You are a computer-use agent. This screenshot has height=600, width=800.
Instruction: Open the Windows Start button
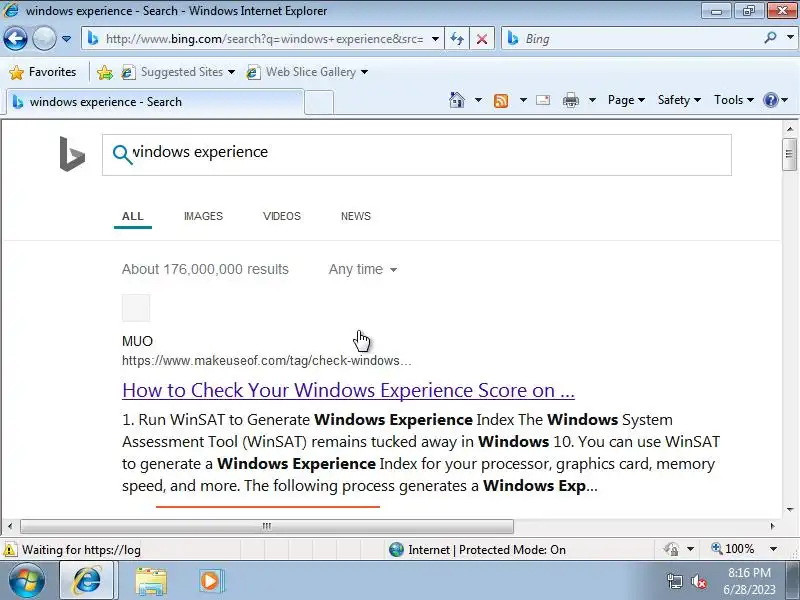point(26,581)
